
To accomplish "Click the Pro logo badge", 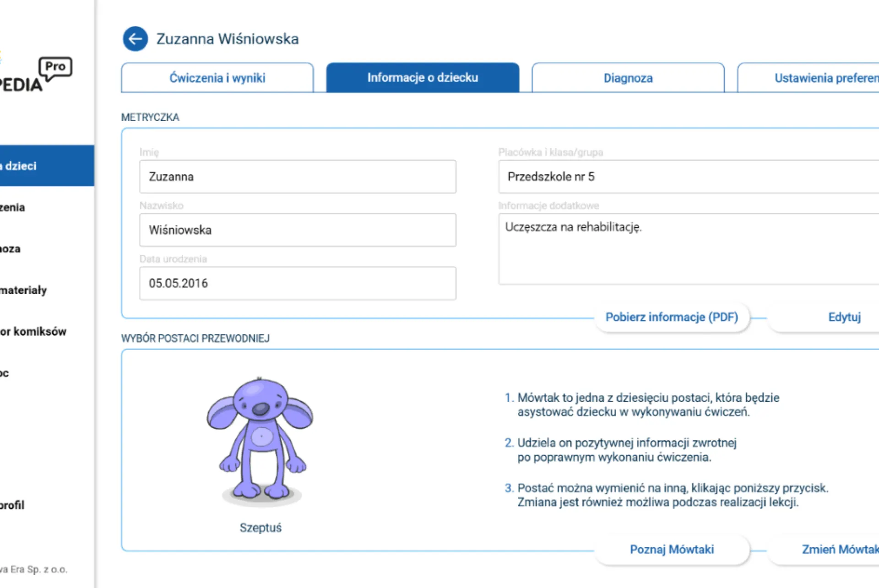I will coord(55,68).
